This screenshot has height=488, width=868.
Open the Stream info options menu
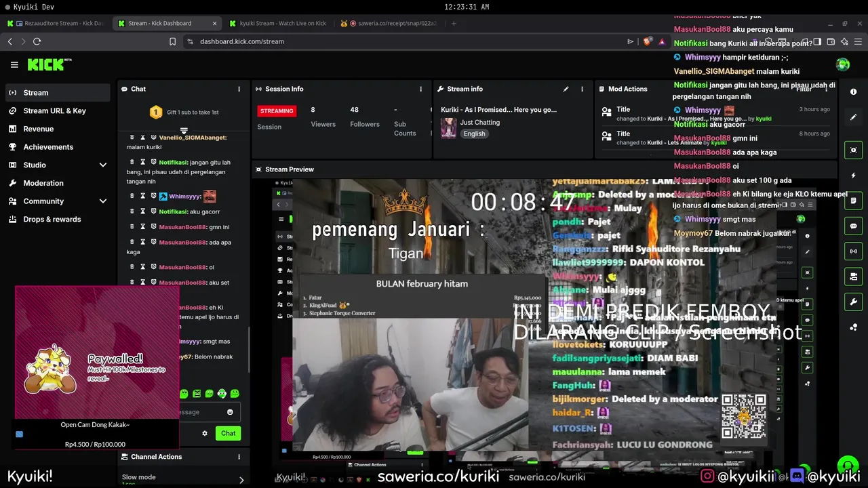coord(582,89)
